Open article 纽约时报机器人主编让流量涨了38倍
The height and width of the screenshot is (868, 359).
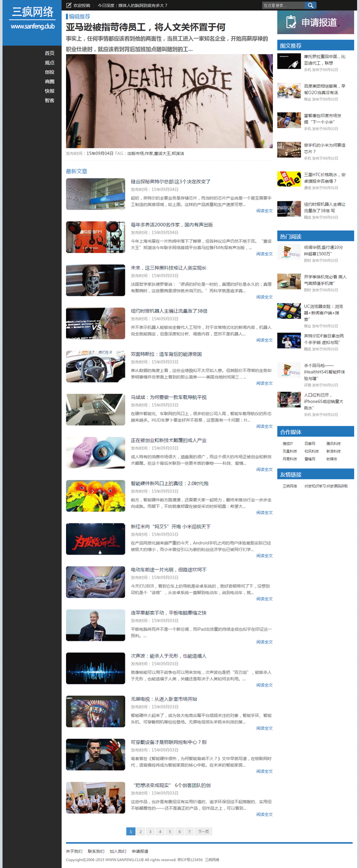pos(169,311)
